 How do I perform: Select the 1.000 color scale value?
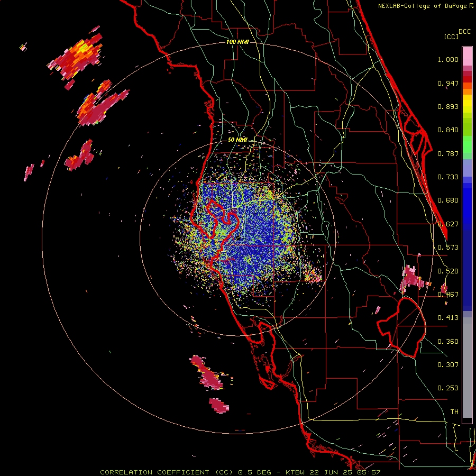[x=448, y=59]
